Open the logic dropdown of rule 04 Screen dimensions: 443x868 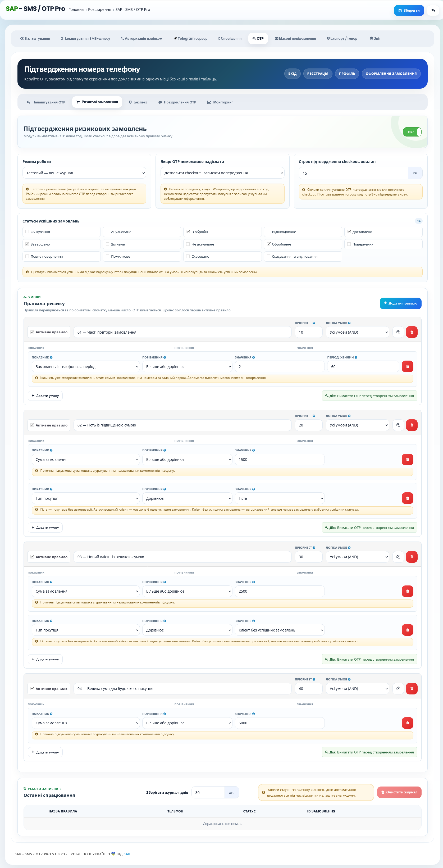357,688
